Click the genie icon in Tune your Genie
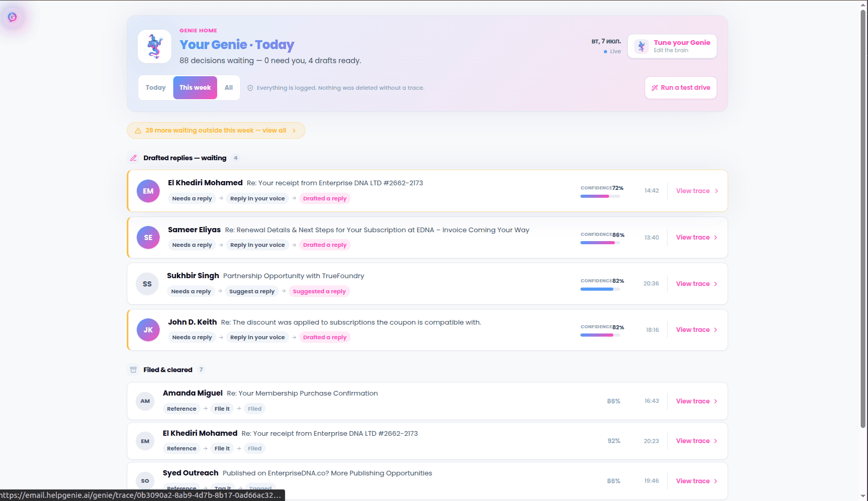The image size is (868, 501). (x=641, y=46)
